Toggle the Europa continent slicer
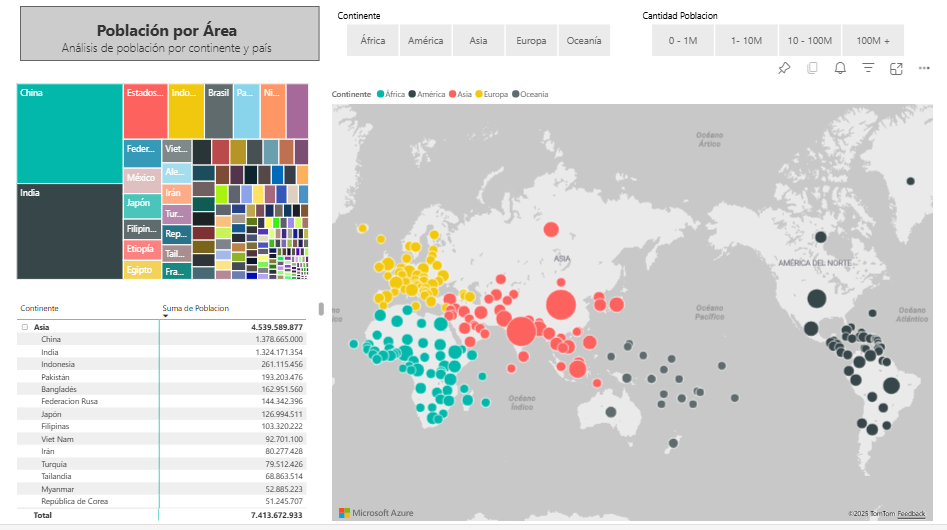The image size is (947, 530). coord(531,41)
